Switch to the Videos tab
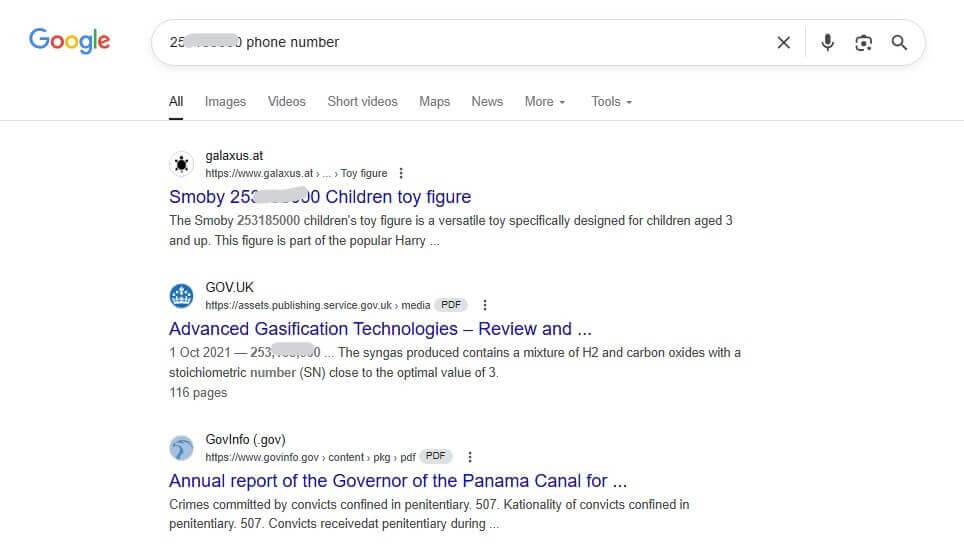Image resolution: width=964 pixels, height=549 pixels. tap(286, 101)
